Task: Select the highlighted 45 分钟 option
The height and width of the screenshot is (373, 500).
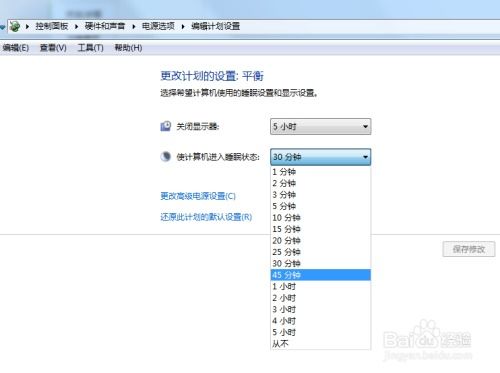Action: (320, 275)
